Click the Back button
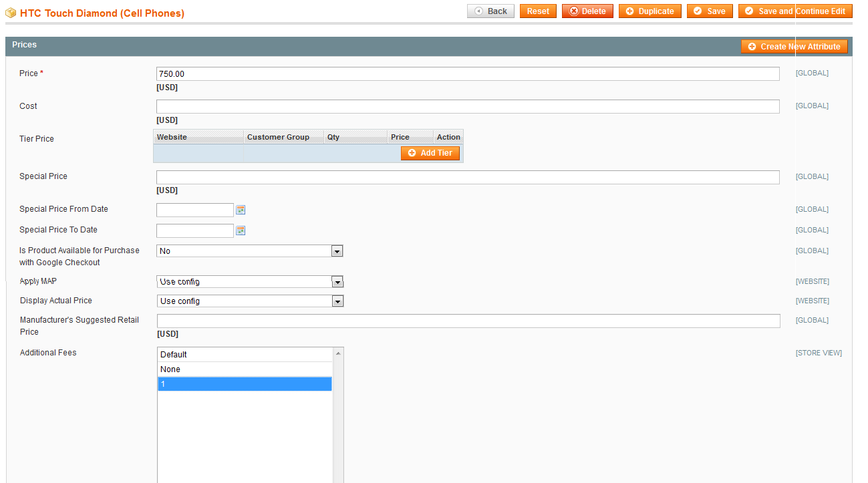868x483 pixels. coord(490,11)
